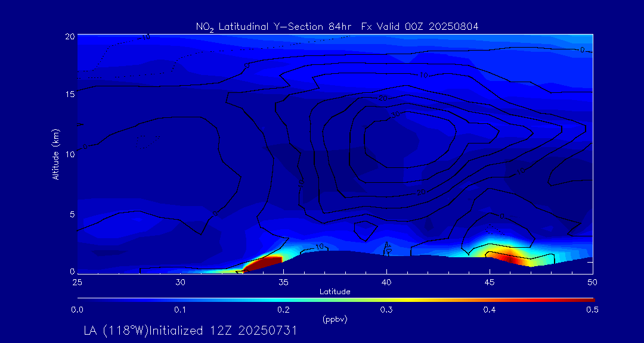Click the 20 tick on the Altitude axis
This screenshot has height=343, width=644.
(70, 36)
